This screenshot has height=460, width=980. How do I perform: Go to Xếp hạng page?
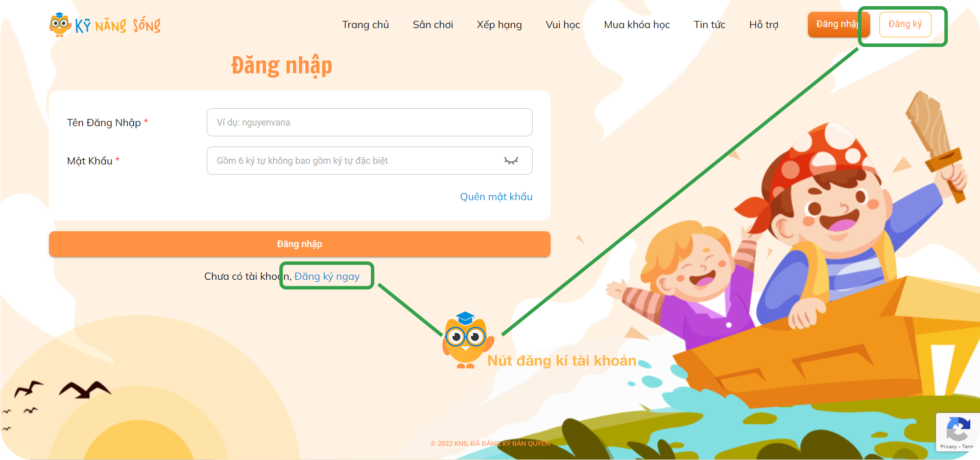click(499, 25)
